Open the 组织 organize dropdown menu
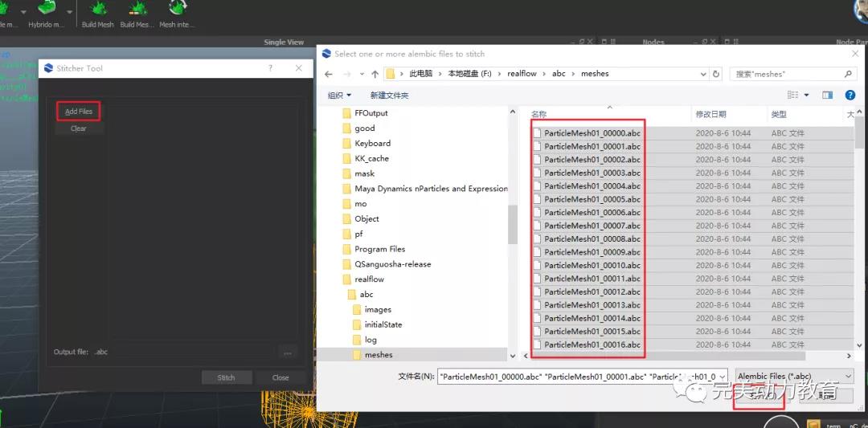Image resolution: width=868 pixels, height=428 pixels. (x=339, y=95)
